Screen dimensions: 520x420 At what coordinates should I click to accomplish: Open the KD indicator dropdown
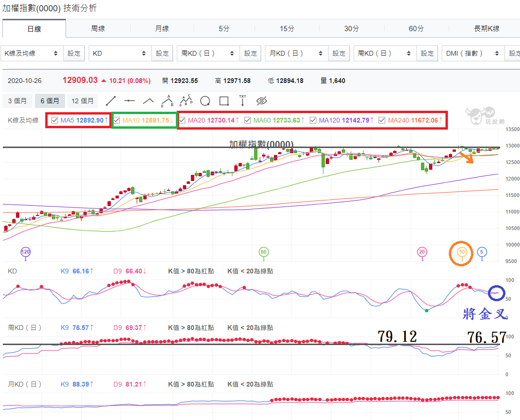[x=120, y=53]
